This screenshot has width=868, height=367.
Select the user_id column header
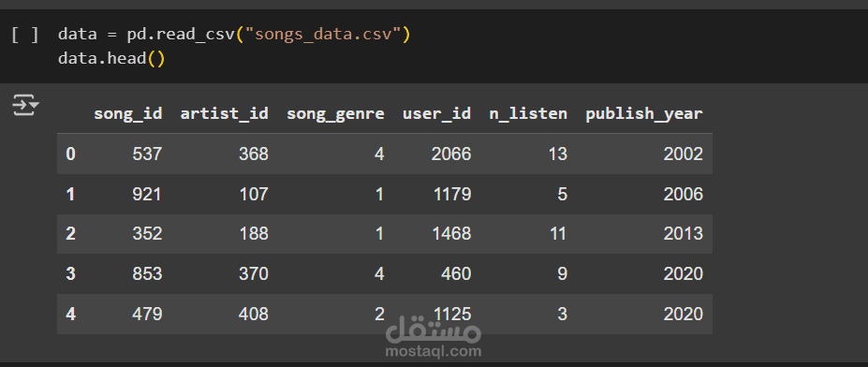tap(436, 113)
